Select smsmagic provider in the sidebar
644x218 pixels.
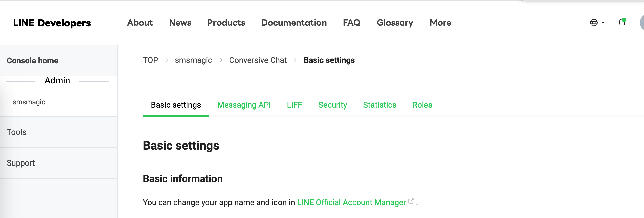29,102
